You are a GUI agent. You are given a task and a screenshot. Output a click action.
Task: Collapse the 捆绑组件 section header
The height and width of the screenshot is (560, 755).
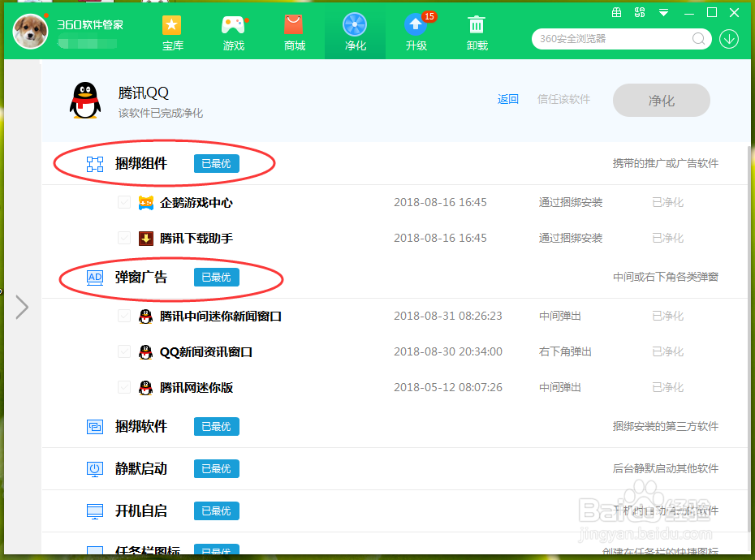[395, 164]
